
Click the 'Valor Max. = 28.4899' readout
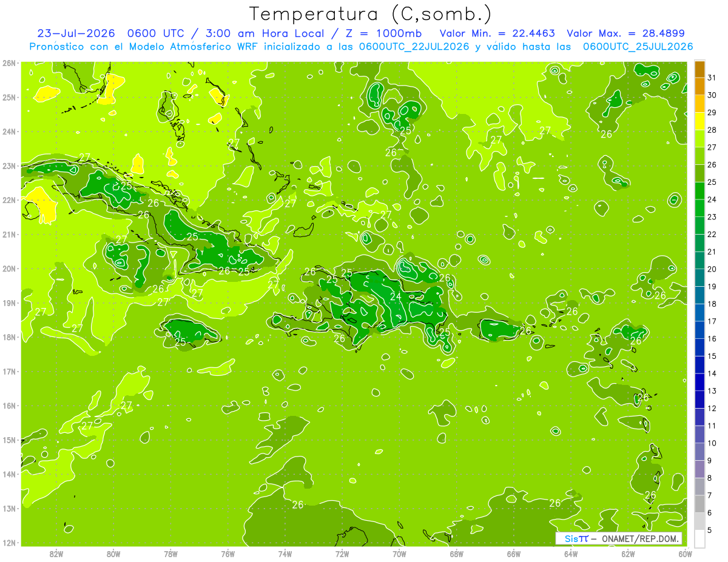click(x=625, y=33)
